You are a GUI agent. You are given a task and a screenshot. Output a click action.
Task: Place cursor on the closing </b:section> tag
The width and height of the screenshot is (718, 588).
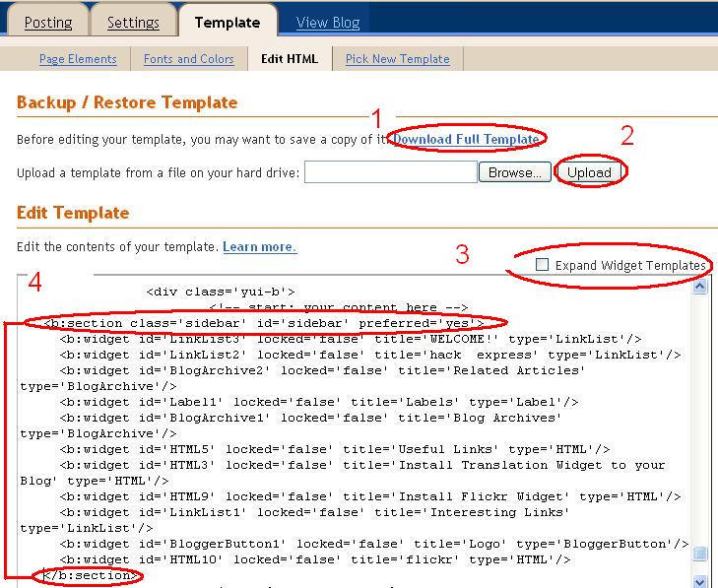(85, 575)
